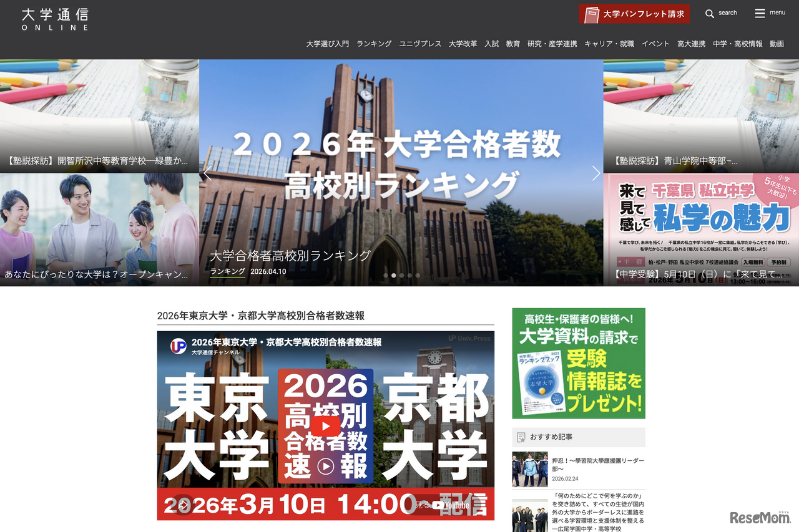
Task: Open 教育 navigation item
Action: pos(513,44)
